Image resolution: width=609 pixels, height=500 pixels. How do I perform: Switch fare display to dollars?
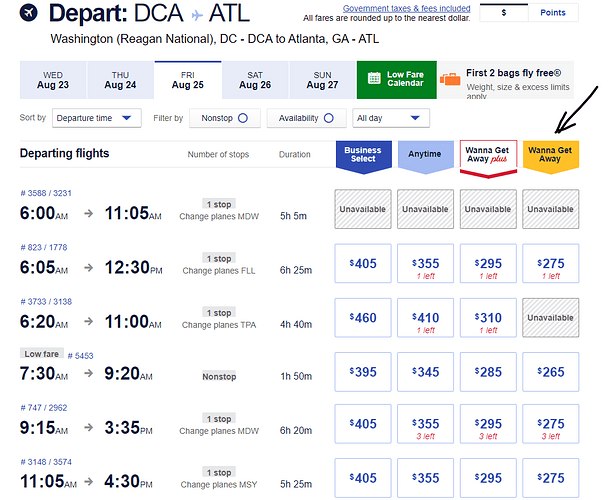(x=503, y=13)
